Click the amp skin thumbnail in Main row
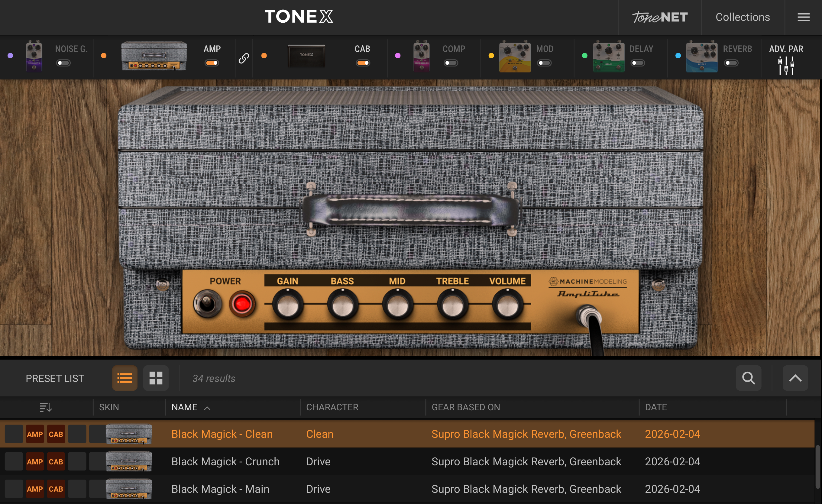 point(129,489)
